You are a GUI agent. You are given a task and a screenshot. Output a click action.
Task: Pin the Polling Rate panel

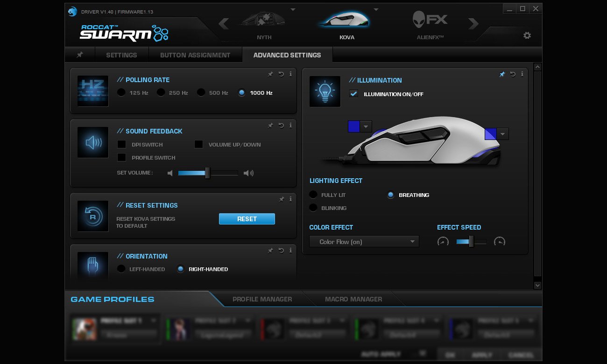[x=270, y=74]
